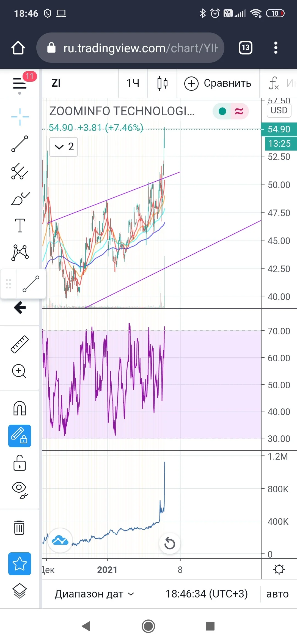The height and width of the screenshot is (644, 297).
Task: Tap the Android back navigation button
Action: [x=86, y=626]
